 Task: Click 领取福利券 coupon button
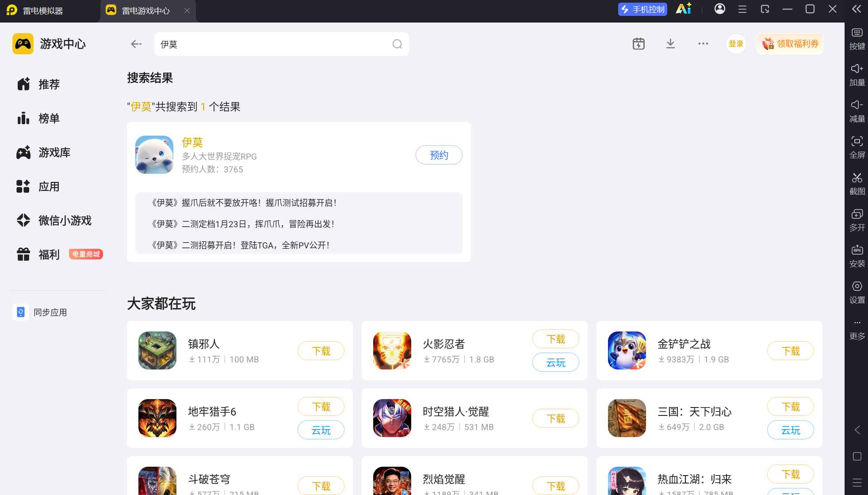790,44
